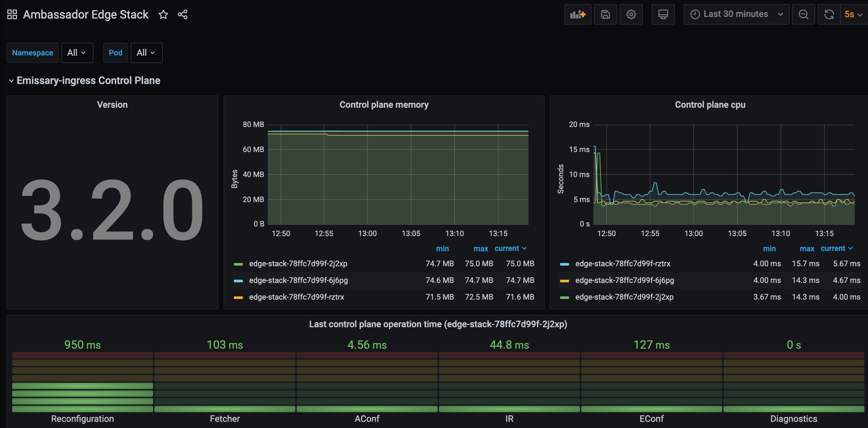Open dashboard settings gear

coord(631,15)
